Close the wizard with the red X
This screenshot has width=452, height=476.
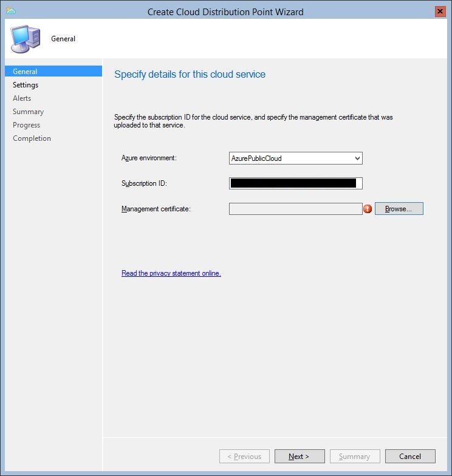(440, 12)
